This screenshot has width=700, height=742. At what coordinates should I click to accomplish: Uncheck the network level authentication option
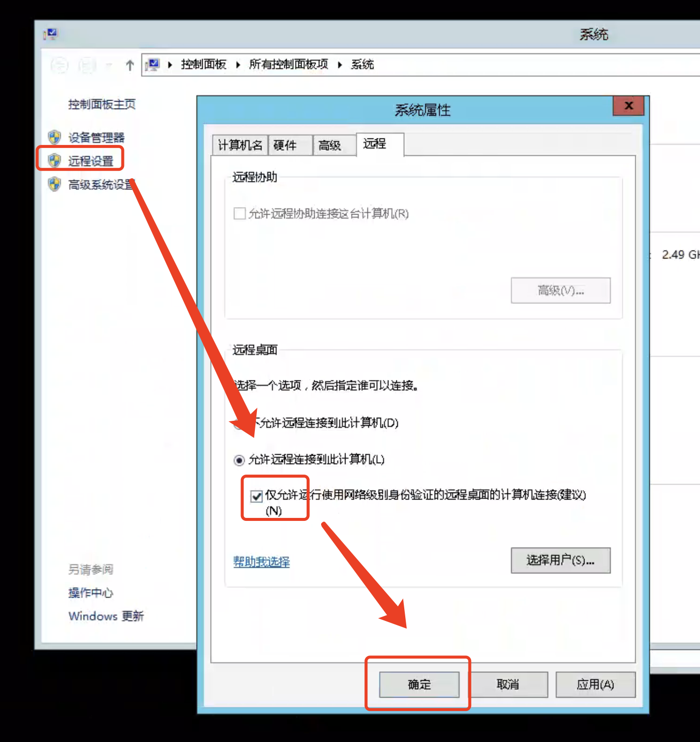click(256, 496)
